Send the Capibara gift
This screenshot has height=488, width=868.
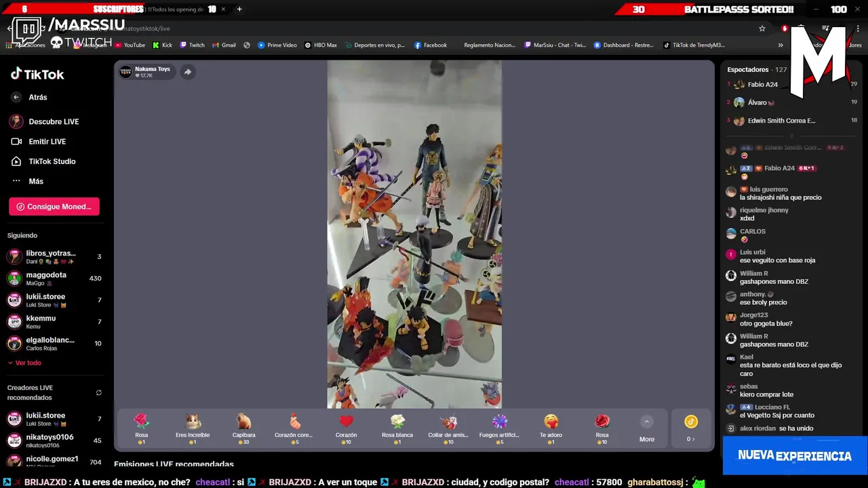(243, 428)
